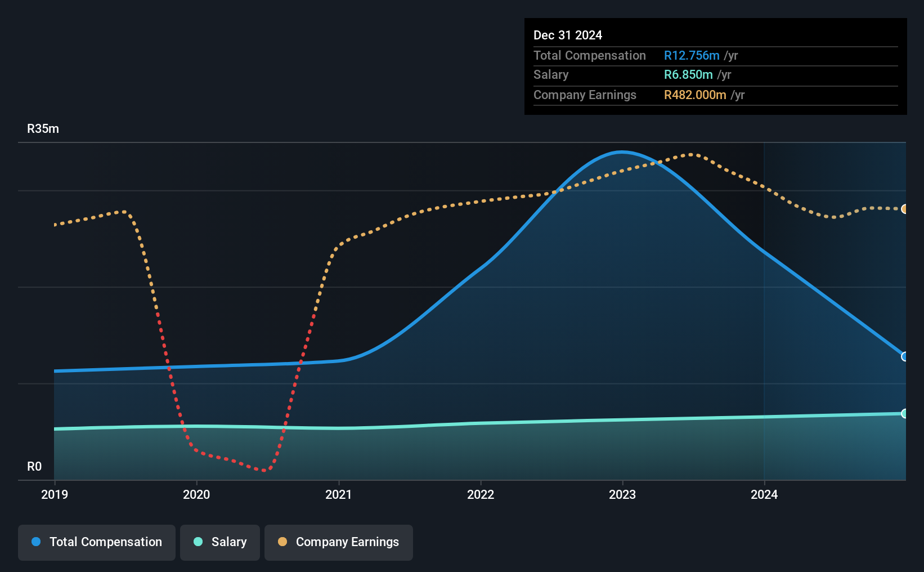This screenshot has width=924, height=572.
Task: Click the teal Salary legend dot
Action: click(x=198, y=542)
